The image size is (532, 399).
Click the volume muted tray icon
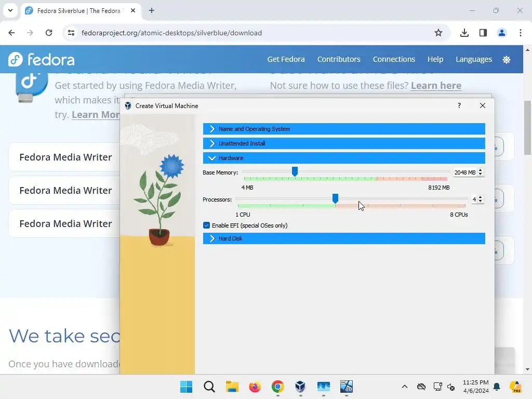point(451,387)
